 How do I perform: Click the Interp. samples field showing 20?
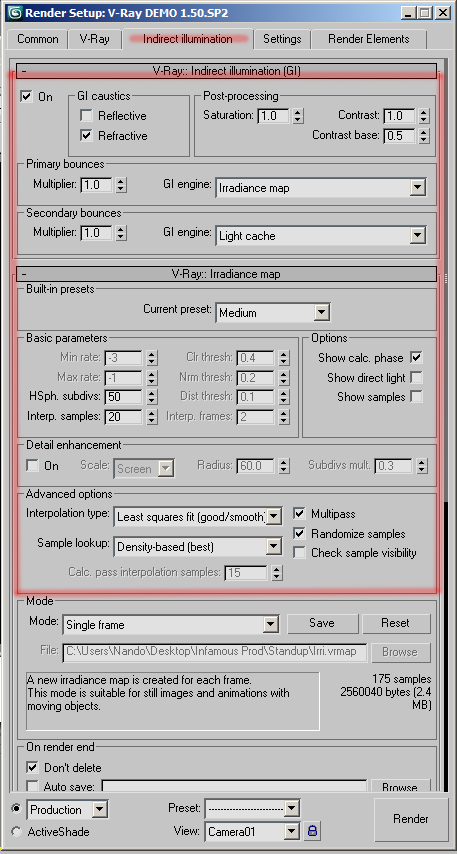click(124, 417)
